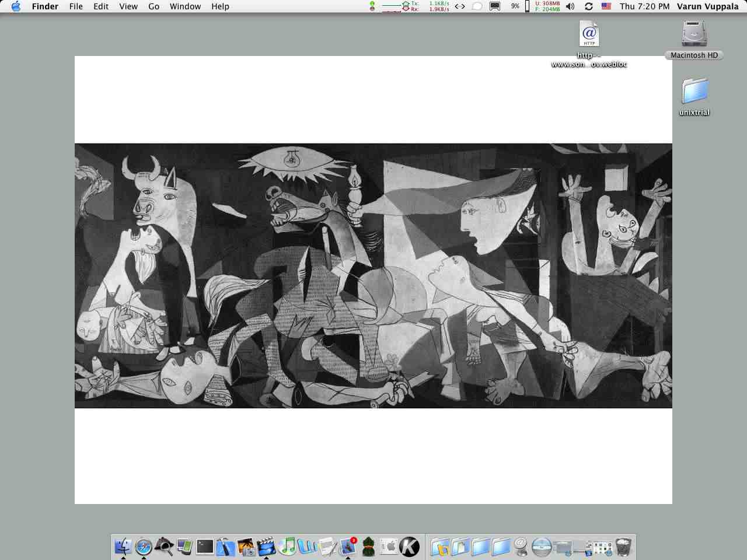
Task: Open the File menu
Action: pos(76,6)
